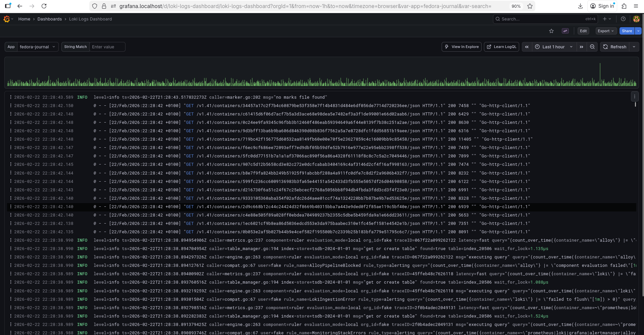Viewport: 644px width, 335px height.
Task: Click the browser Sign in account button
Action: point(602,6)
